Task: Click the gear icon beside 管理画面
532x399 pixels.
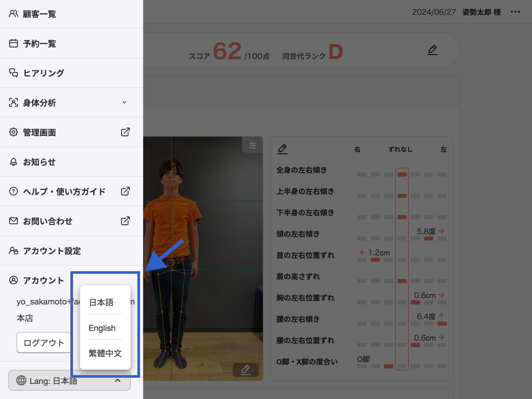Action: coord(14,132)
